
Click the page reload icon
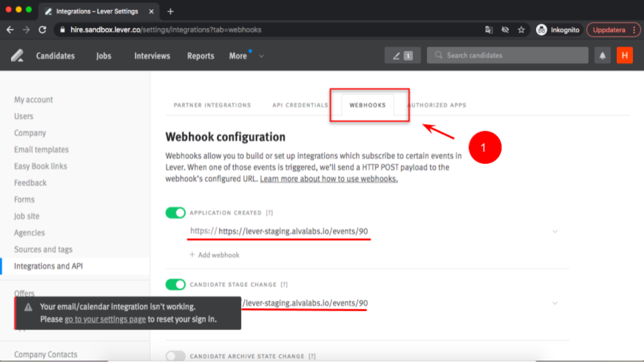click(x=42, y=30)
